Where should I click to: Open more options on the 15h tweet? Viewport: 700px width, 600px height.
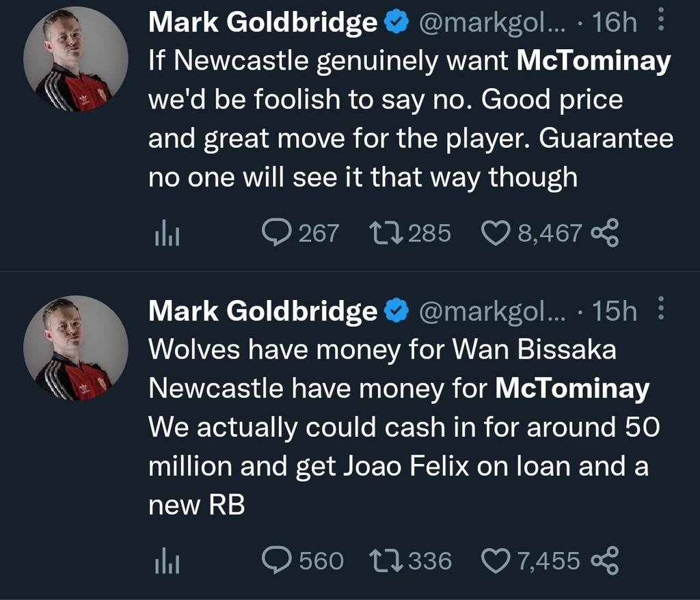(660, 311)
